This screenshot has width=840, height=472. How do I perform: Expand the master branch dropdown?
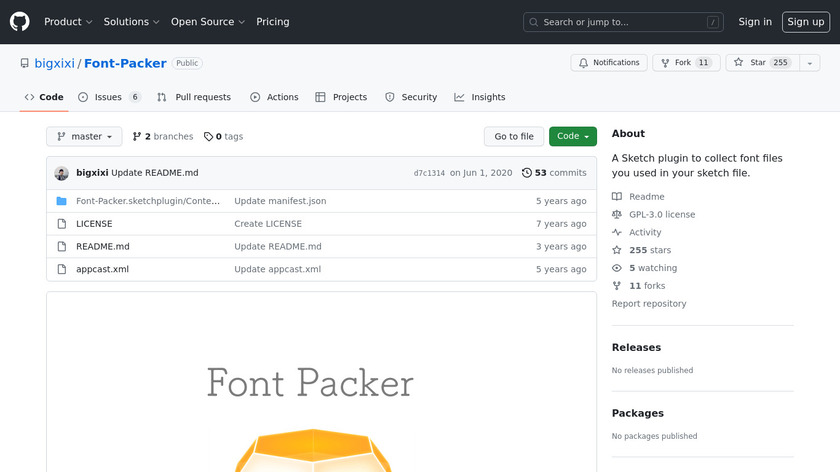(84, 137)
